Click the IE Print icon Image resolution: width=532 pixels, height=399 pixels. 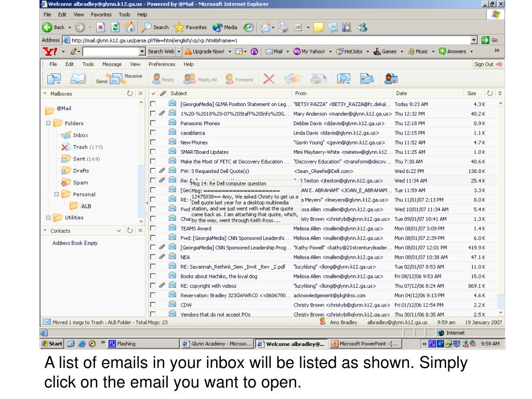(x=283, y=27)
